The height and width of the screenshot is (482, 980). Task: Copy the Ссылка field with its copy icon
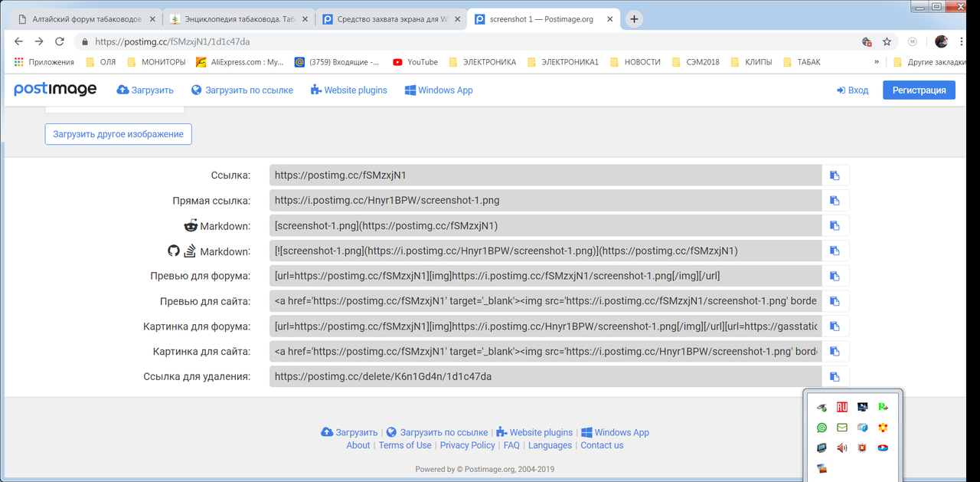coord(835,175)
